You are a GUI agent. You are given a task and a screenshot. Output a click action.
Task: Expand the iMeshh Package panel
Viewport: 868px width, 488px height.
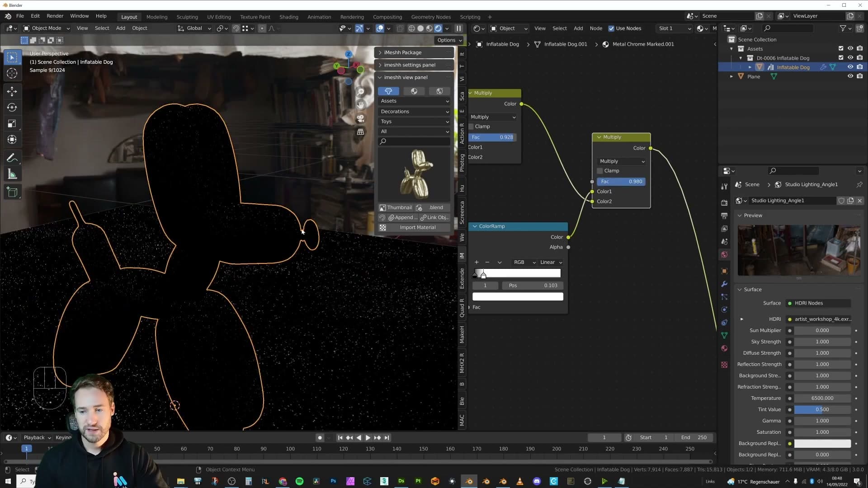[414, 52]
